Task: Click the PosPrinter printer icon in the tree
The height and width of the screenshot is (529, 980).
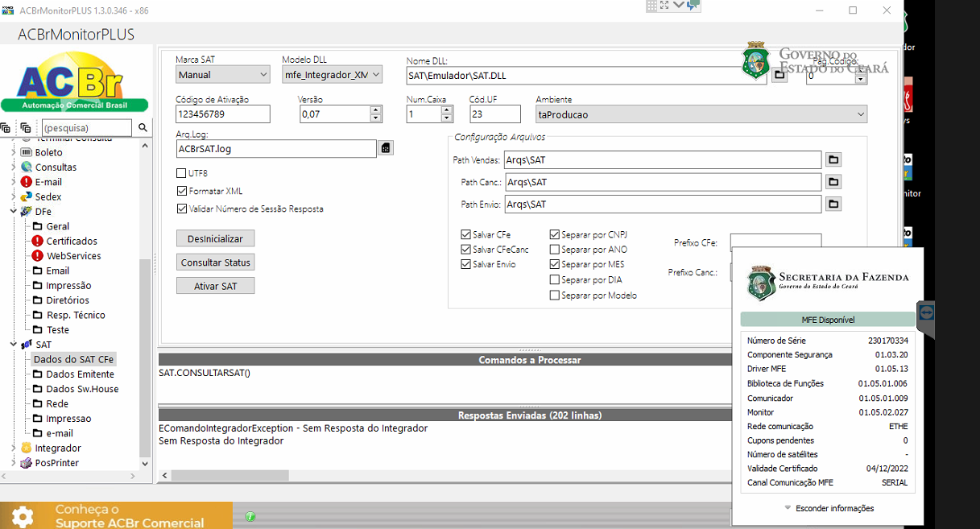Action: 27,463
